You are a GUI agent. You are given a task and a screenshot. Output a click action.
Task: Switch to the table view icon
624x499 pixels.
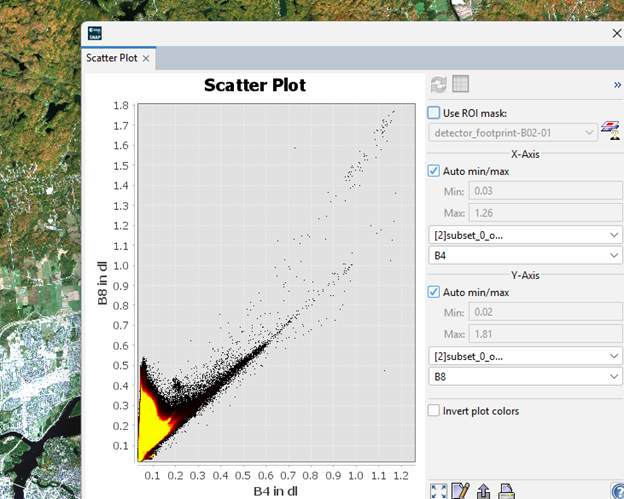click(x=461, y=85)
